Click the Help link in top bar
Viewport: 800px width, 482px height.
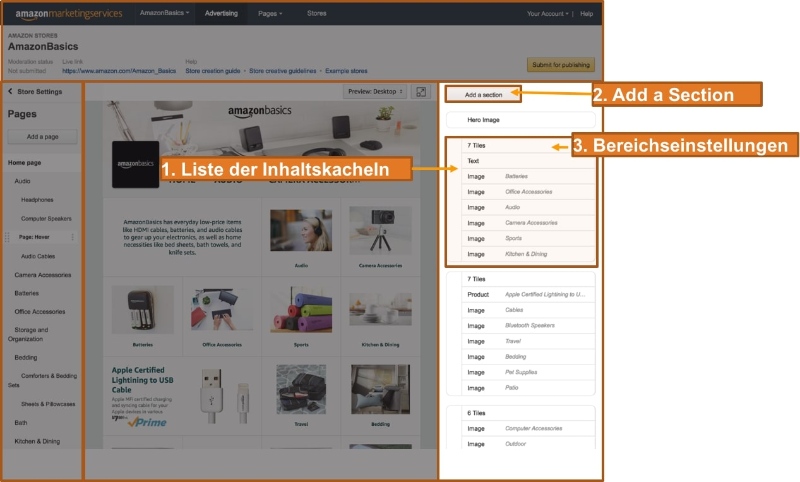[586, 14]
